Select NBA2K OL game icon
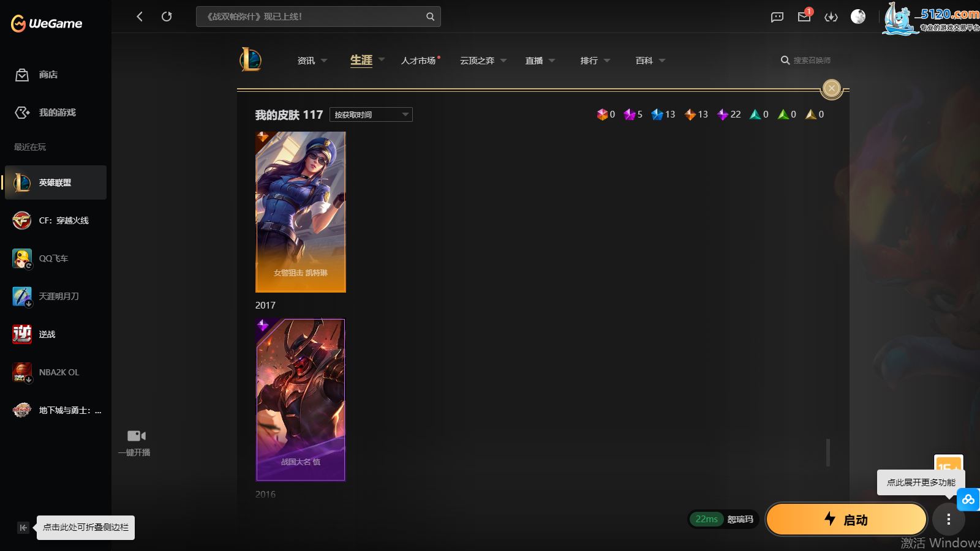 click(x=22, y=372)
